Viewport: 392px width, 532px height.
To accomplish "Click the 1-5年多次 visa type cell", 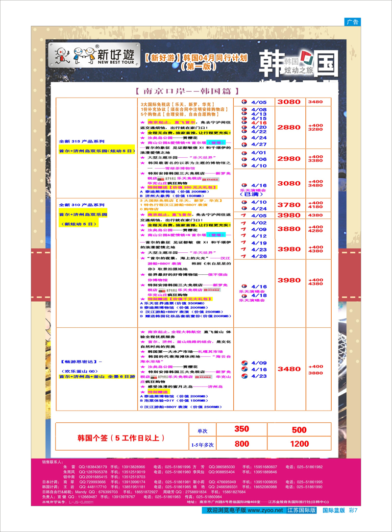I will tap(202, 445).
